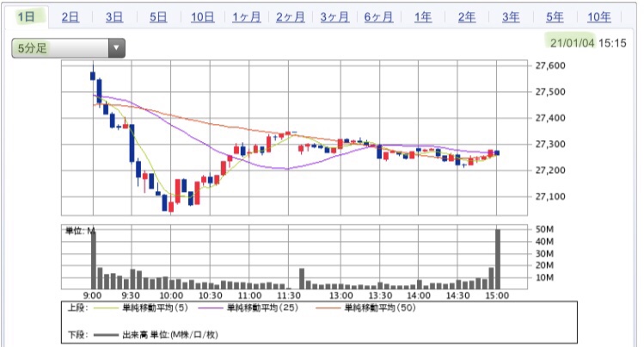Viewport: 644px width, 347px height.
Task: Click the 40M volume axis label
Action: coord(544,241)
